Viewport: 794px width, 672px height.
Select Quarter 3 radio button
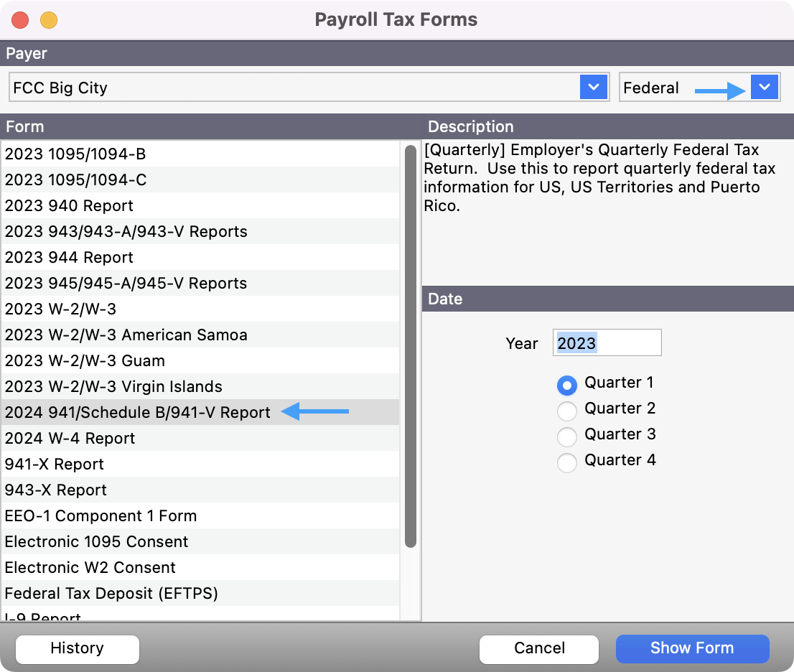(567, 437)
